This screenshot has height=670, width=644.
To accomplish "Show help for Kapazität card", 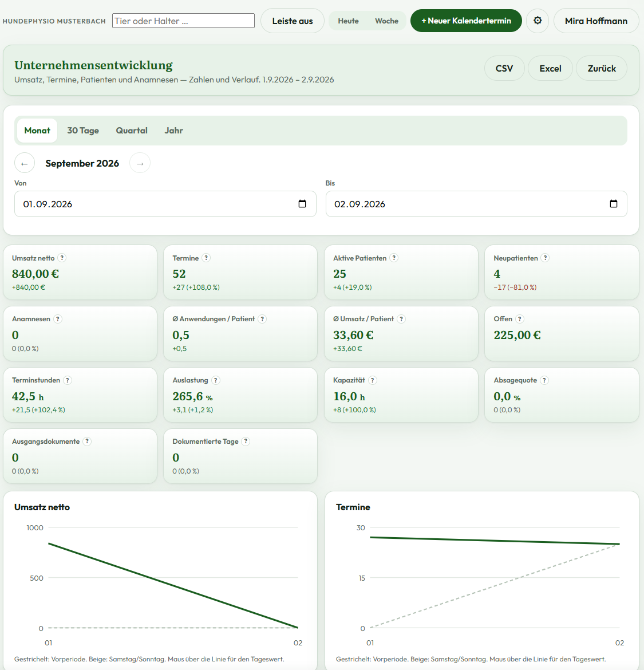I will point(373,380).
